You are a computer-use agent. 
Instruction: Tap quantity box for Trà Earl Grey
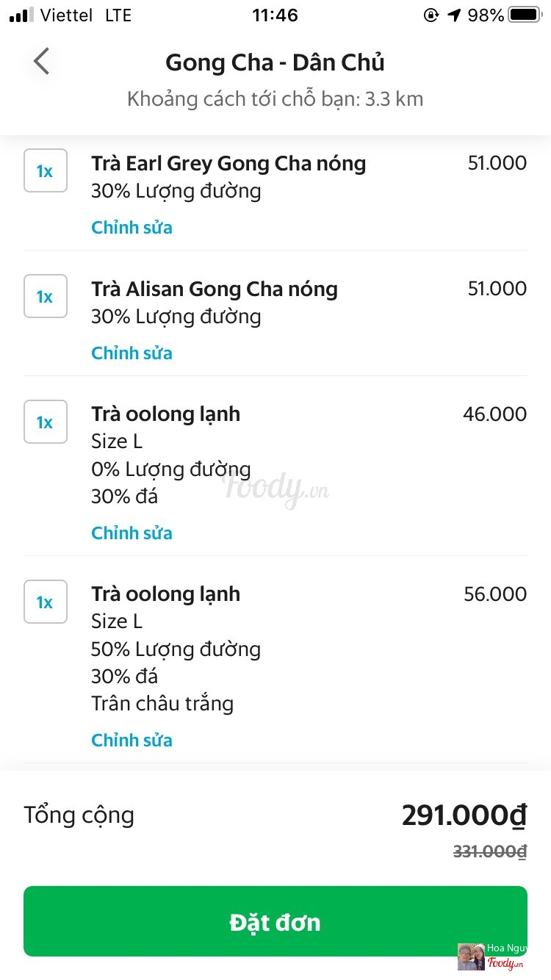click(x=46, y=171)
